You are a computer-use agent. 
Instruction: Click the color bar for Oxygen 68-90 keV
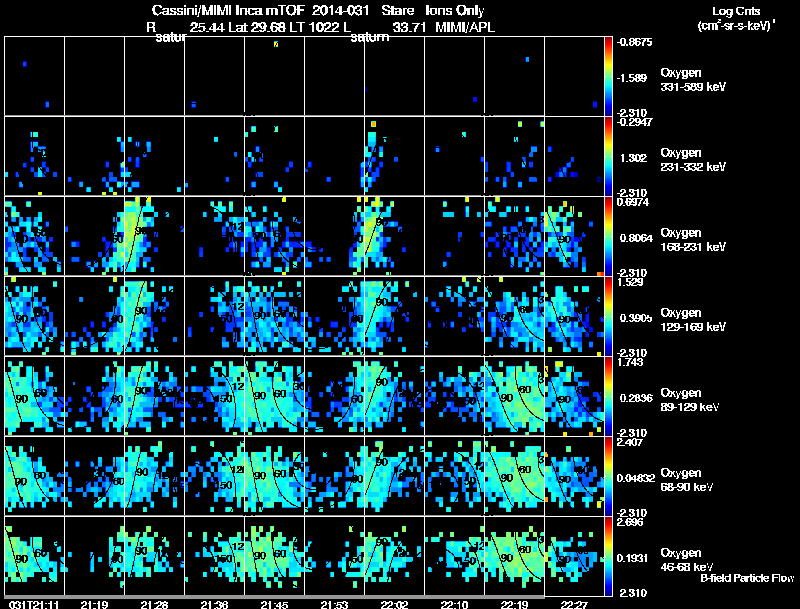click(608, 476)
